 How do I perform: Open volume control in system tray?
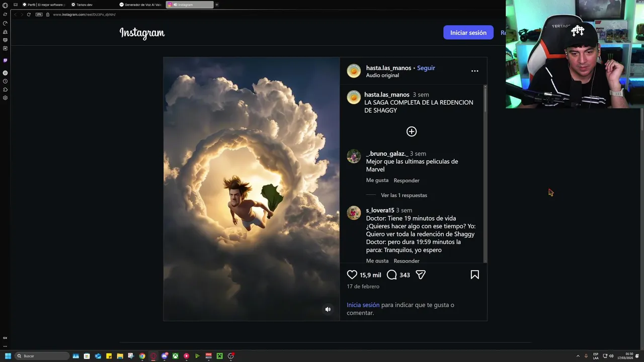(x=611, y=356)
